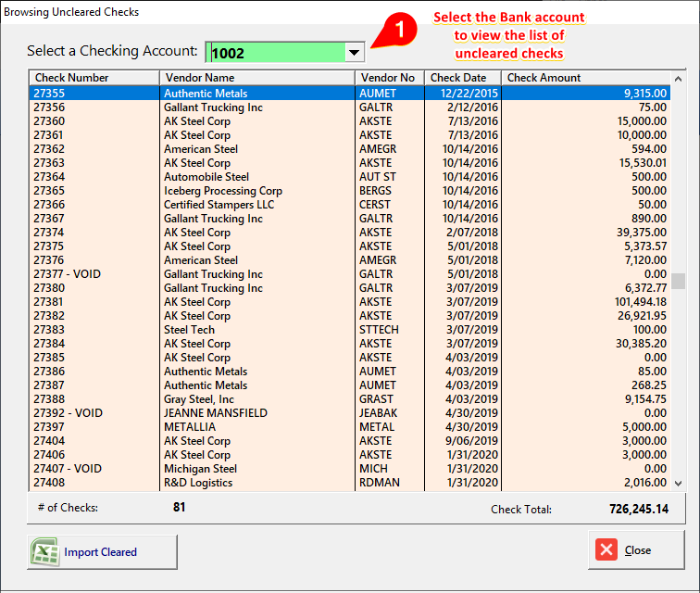Image resolution: width=700 pixels, height=593 pixels.
Task: Click vendor Steel Tech
Action: point(189,329)
